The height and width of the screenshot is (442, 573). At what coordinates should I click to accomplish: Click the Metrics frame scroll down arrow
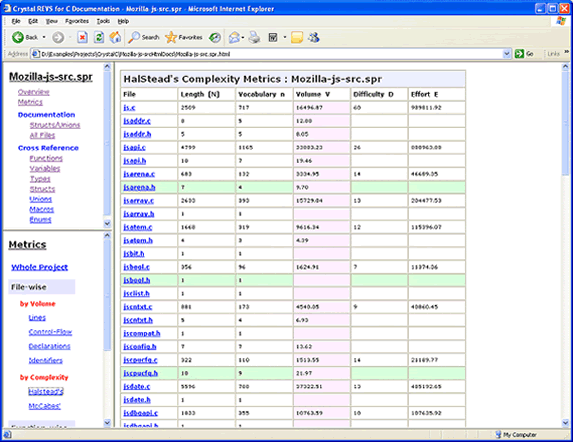(107, 423)
